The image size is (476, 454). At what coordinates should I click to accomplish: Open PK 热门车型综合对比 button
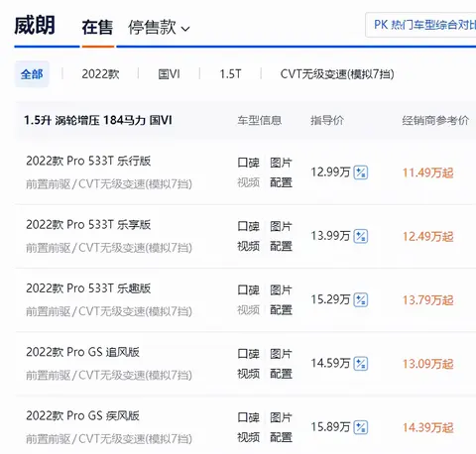[420, 25]
